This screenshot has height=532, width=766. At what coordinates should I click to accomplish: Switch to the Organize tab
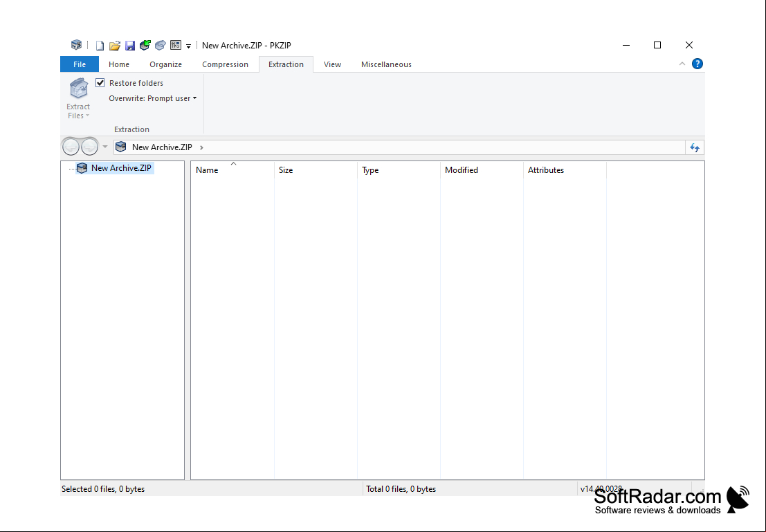pyautogui.click(x=165, y=64)
